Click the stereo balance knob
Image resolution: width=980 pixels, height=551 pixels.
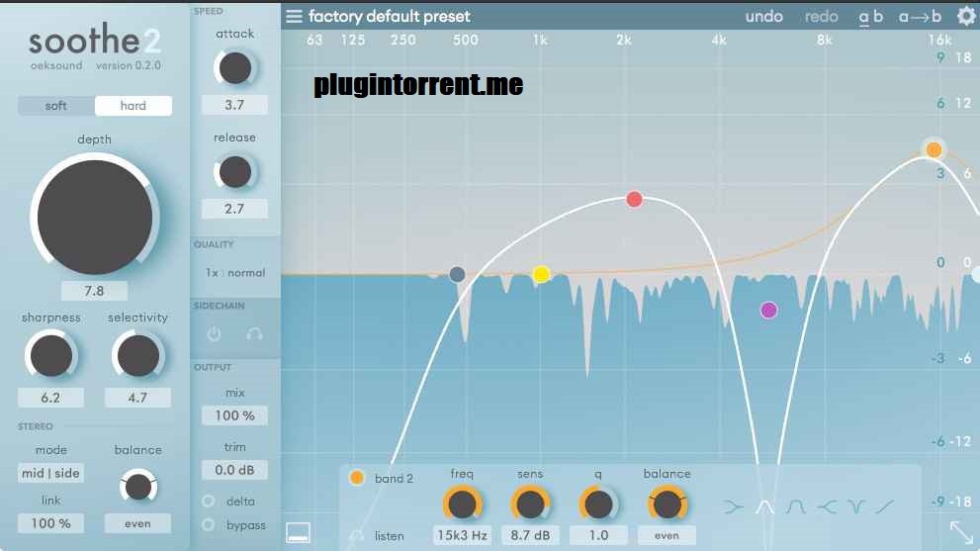tap(138, 488)
